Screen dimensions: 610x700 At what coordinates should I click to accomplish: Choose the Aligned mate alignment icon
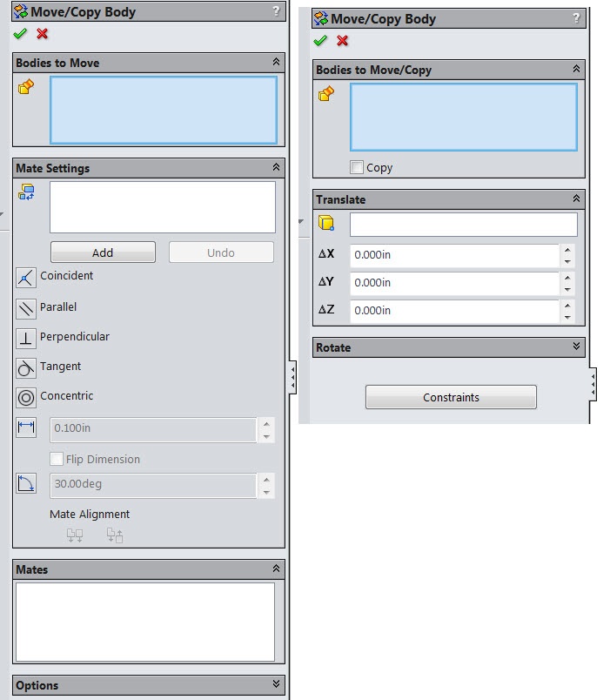(75, 535)
